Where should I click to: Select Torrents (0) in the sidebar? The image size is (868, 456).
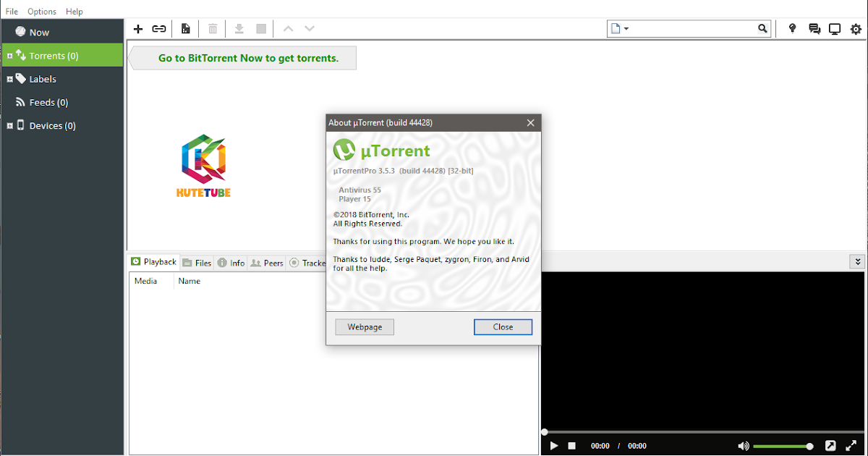pyautogui.click(x=62, y=56)
